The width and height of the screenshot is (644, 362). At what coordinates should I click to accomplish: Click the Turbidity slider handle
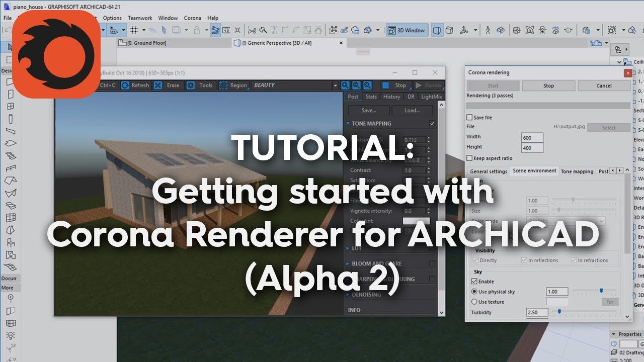pos(559,312)
